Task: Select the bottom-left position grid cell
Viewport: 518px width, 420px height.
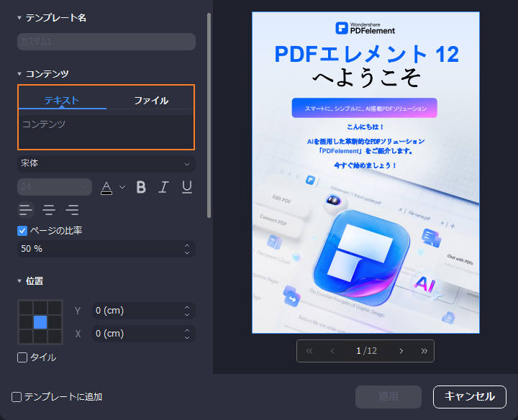Action: pos(26,337)
